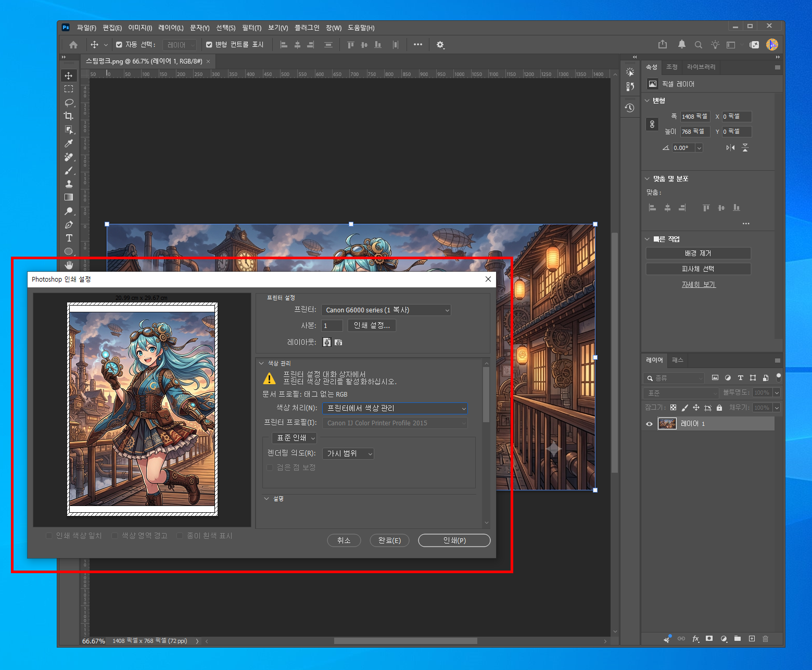Select the Lasso tool
The height and width of the screenshot is (670, 812).
69,103
